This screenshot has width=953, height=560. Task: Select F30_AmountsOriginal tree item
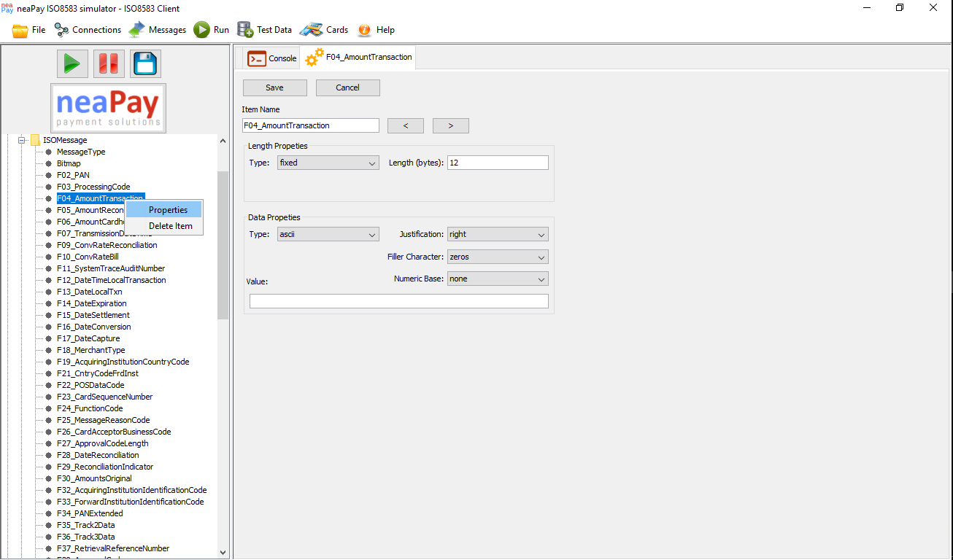tap(94, 478)
